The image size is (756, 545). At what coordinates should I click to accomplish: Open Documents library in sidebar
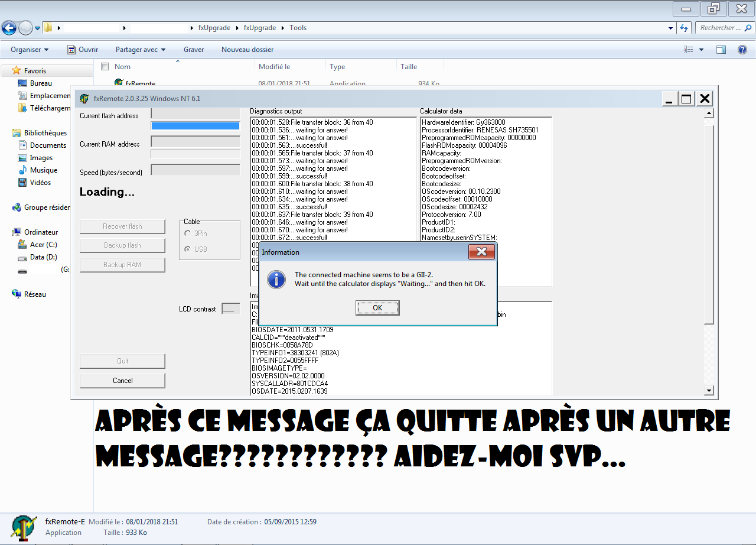tap(47, 145)
